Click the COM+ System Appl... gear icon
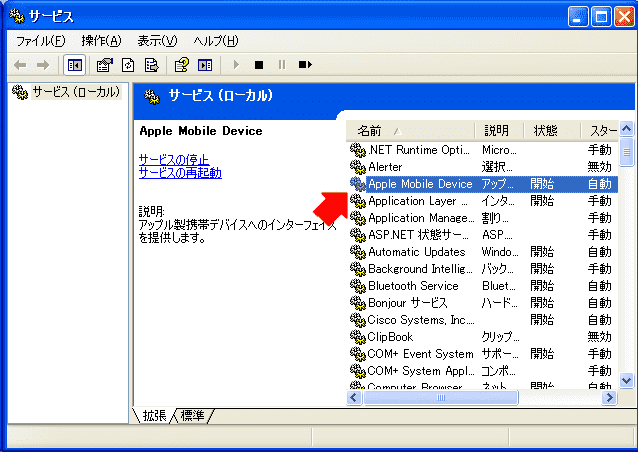638x452 pixels. 358,371
